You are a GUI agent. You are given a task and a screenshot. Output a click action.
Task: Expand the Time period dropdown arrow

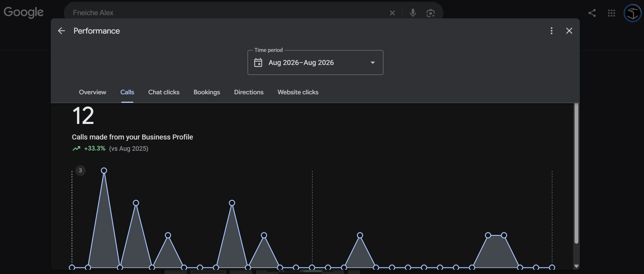[373, 62]
